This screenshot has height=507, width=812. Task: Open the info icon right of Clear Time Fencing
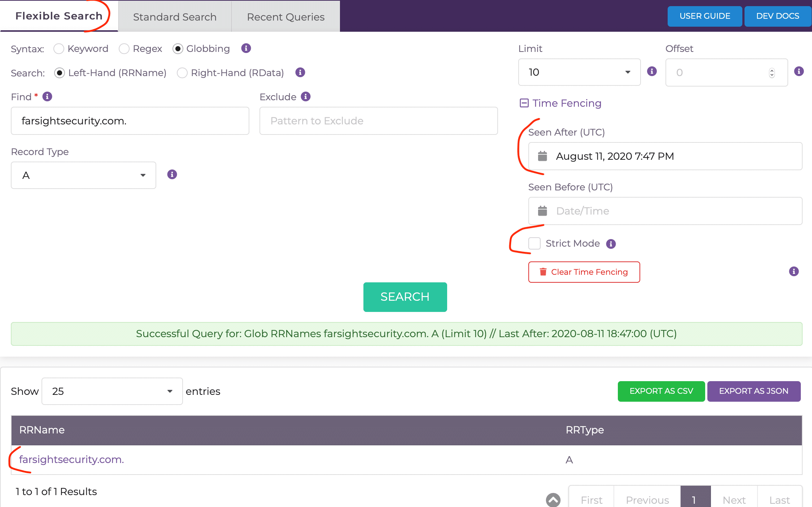[x=794, y=272]
